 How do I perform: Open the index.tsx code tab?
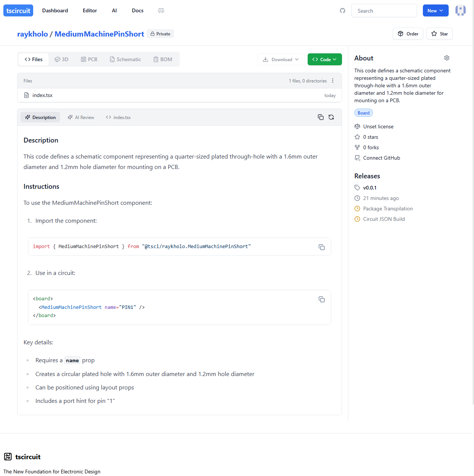(118, 117)
